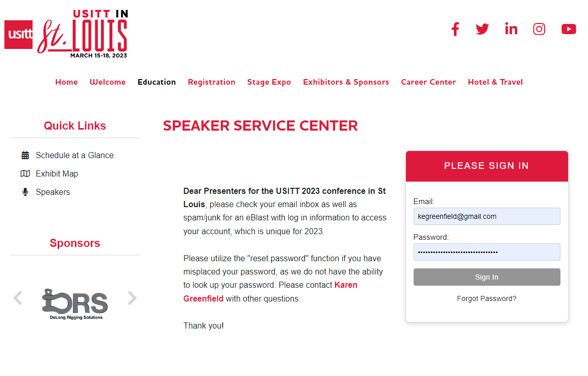
Task: Open the Instagram icon
Action: [x=539, y=29]
